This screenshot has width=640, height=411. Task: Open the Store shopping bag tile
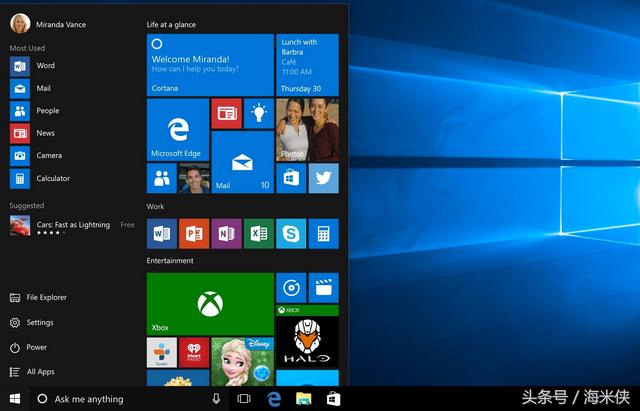pyautogui.click(x=291, y=178)
